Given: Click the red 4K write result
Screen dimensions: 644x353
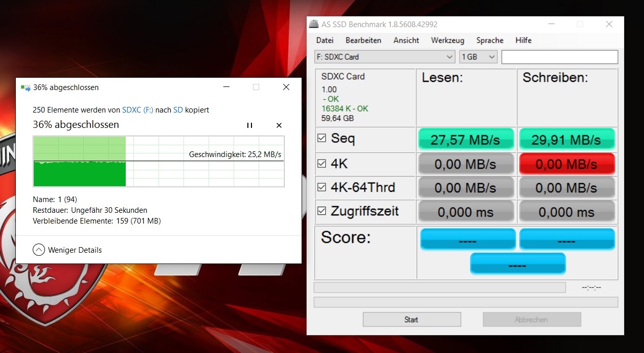Looking at the screenshot, I should tap(567, 164).
